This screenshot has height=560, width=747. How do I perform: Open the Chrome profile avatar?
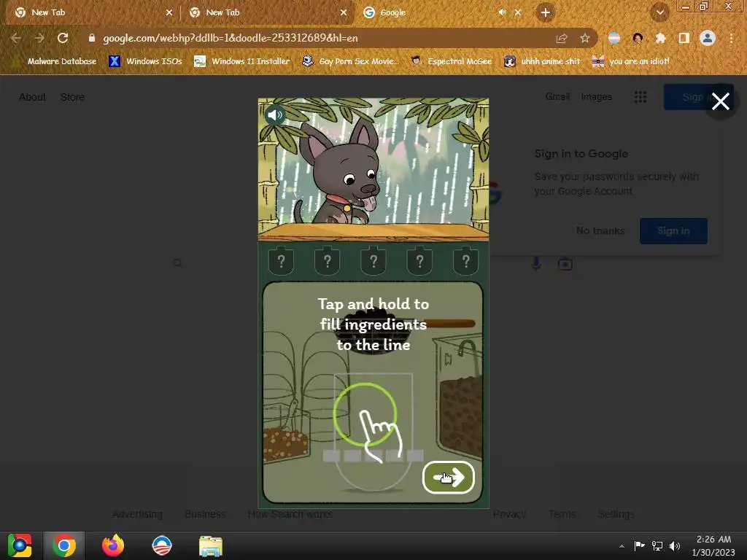tap(708, 38)
